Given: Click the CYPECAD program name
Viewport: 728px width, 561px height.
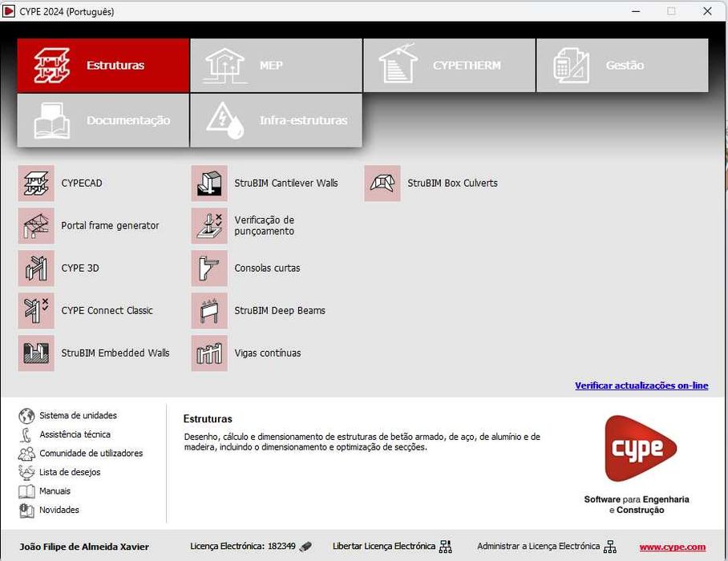Looking at the screenshot, I should click(x=82, y=184).
